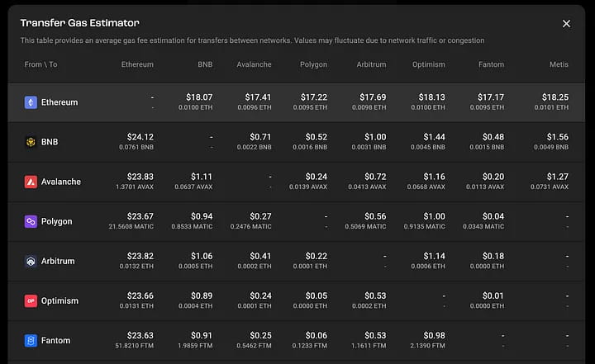Click the $1.56 BNB to Metis fee
The image size is (595, 364).
(x=558, y=137)
